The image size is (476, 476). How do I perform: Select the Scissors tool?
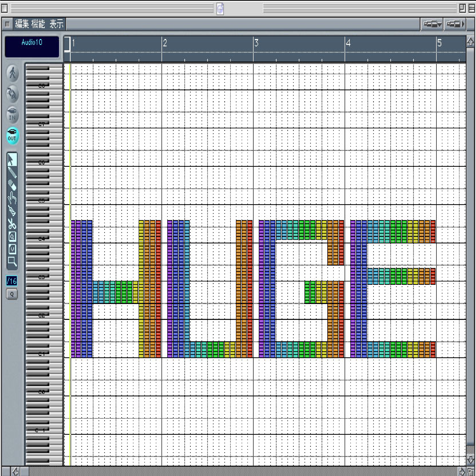[x=12, y=224]
